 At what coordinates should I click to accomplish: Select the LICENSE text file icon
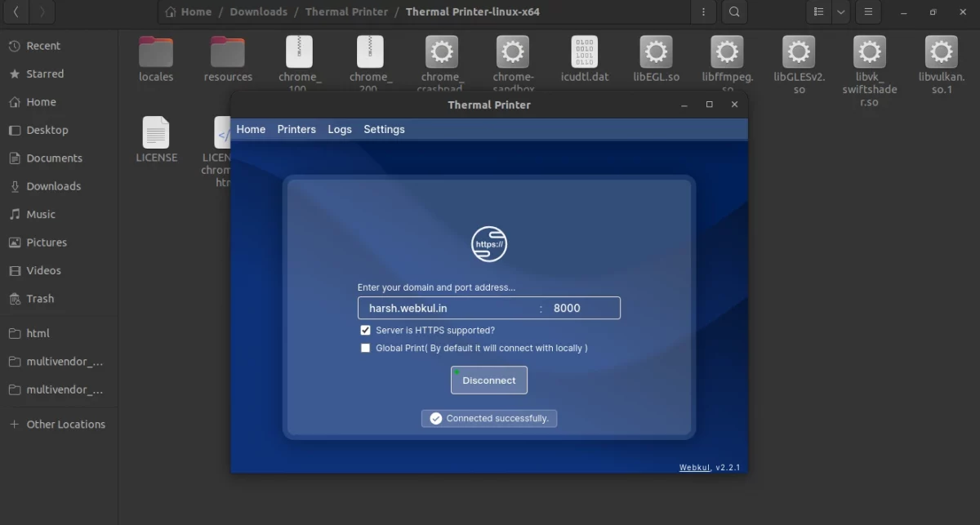click(156, 133)
